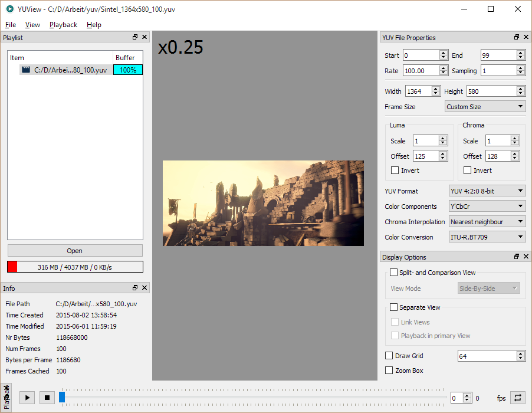Enable Luma Invert checkbox

[x=395, y=171]
